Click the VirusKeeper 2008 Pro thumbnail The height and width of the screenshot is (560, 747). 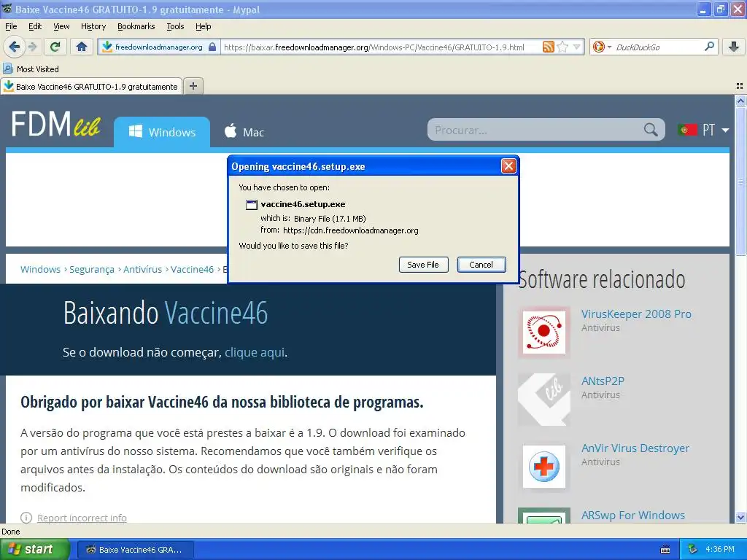[x=544, y=332]
